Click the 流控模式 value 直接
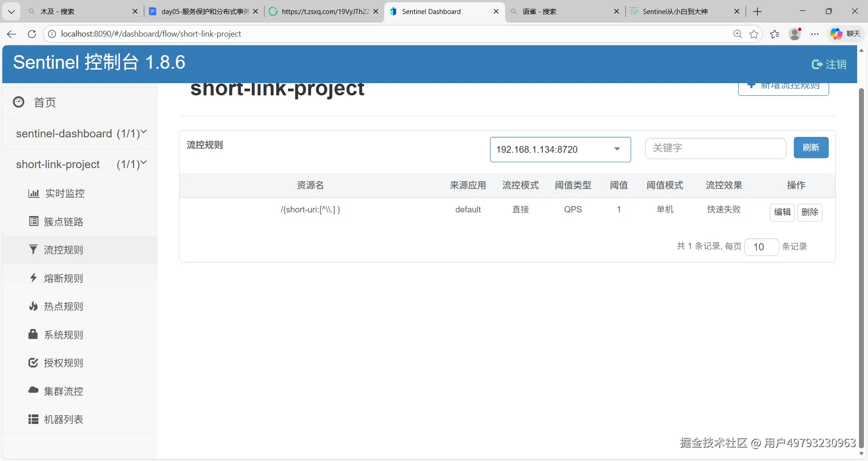 520,209
